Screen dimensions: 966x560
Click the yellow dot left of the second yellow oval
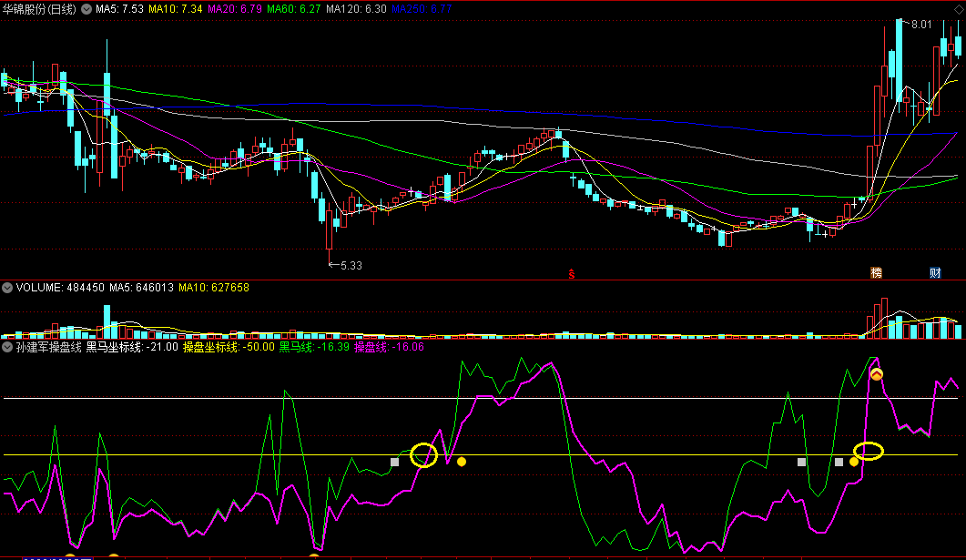click(x=854, y=462)
